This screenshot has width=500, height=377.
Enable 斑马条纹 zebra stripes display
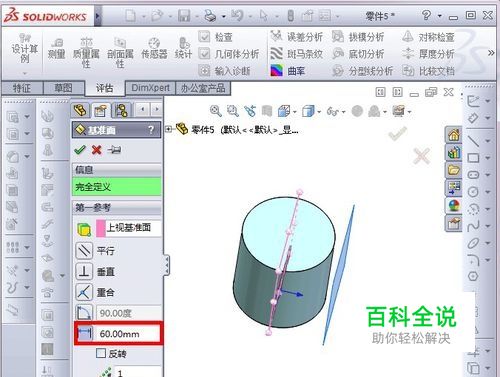click(x=296, y=54)
